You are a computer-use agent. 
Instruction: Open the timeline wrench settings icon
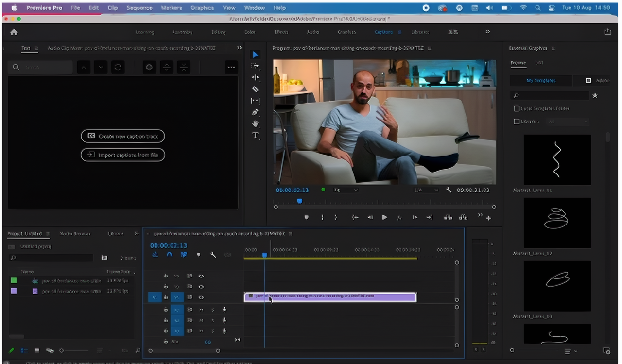pos(213,254)
